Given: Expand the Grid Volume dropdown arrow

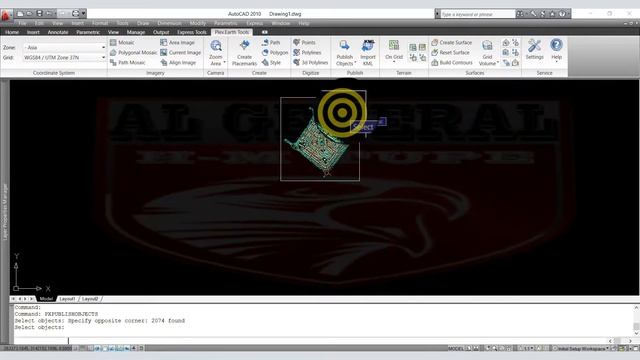Looking at the screenshot, I should tap(498, 62).
